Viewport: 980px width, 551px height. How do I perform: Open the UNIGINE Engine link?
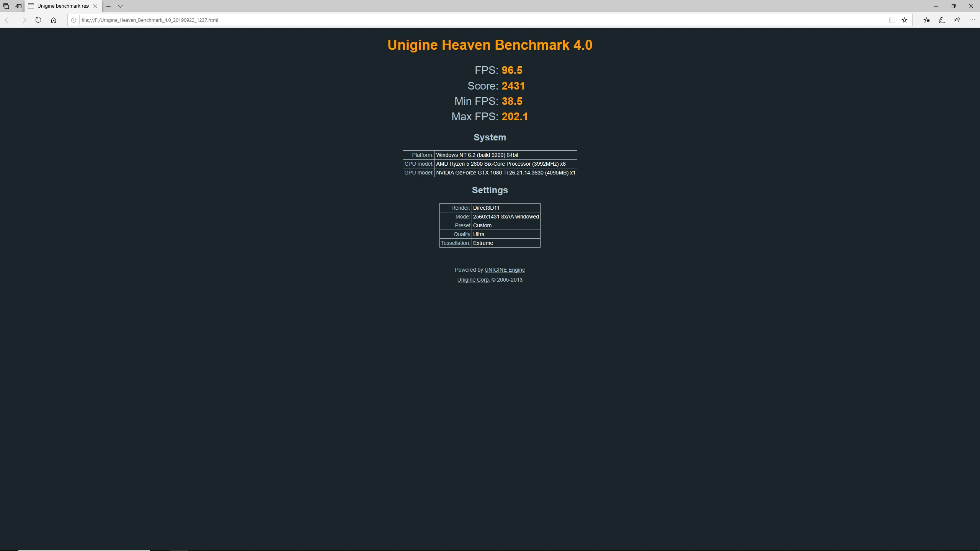(505, 270)
